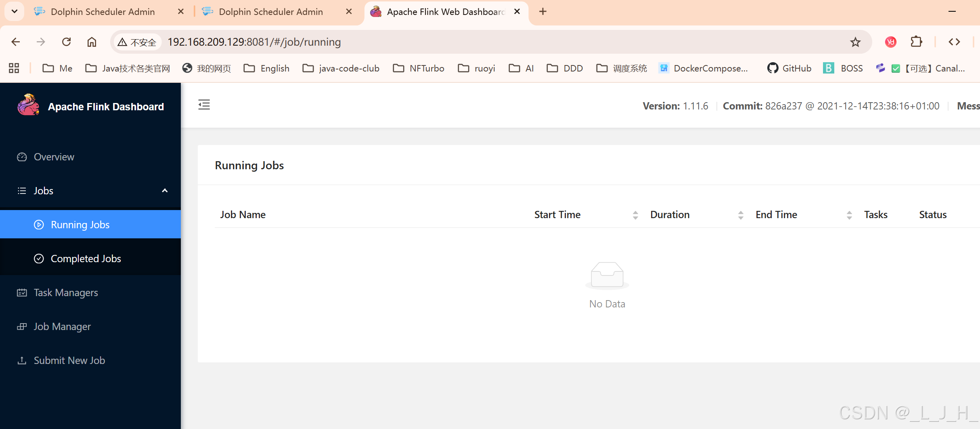The width and height of the screenshot is (980, 429).
Task: Select Running Jobs in the sidebar
Action: 90,225
